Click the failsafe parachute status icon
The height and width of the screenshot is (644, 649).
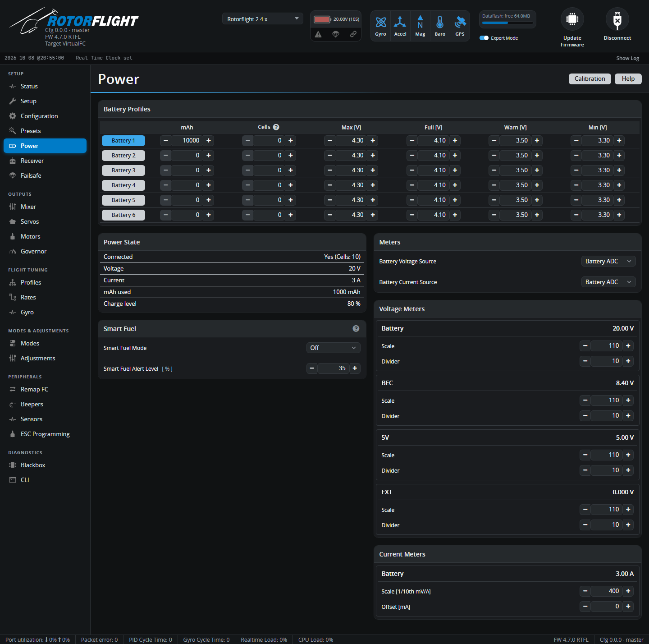coord(336,34)
